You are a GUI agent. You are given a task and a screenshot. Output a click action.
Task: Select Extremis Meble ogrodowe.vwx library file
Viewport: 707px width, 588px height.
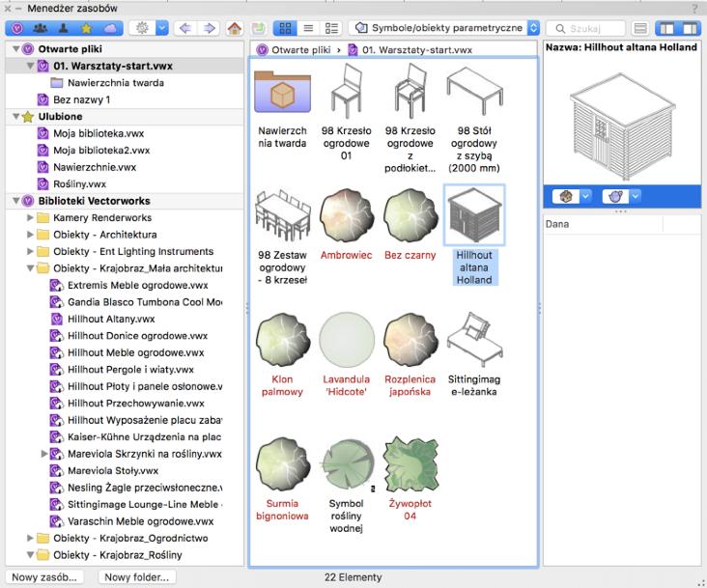pos(129,285)
